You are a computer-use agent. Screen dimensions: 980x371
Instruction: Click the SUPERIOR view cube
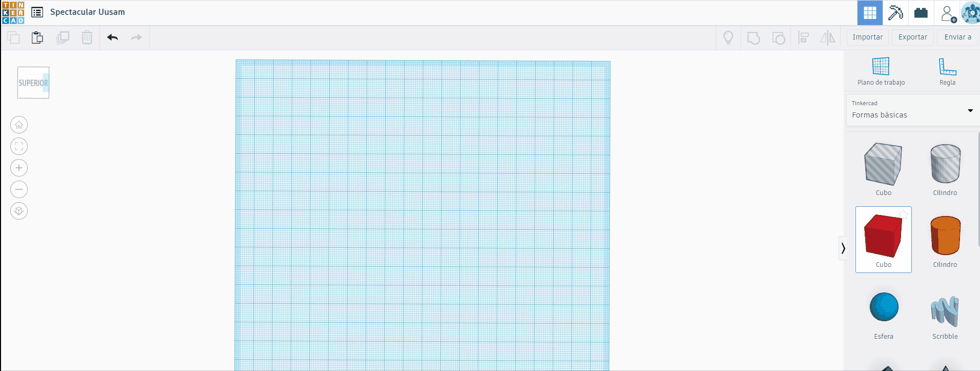[33, 83]
